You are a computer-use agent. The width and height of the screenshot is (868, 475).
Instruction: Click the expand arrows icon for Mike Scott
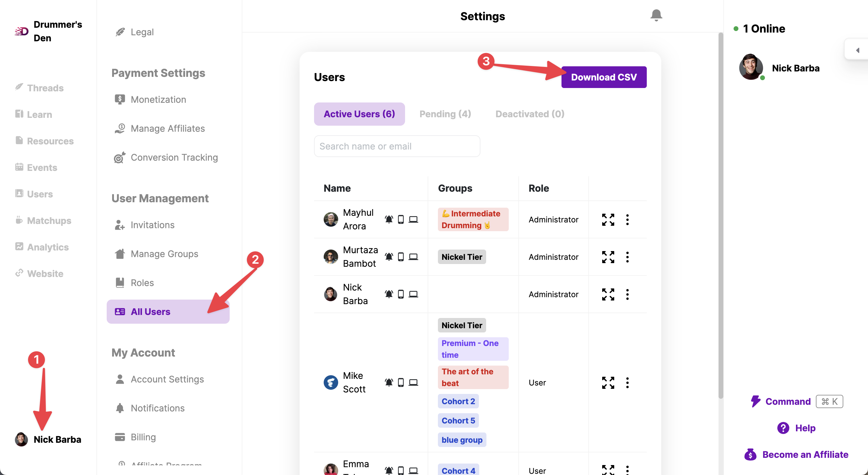tap(608, 383)
